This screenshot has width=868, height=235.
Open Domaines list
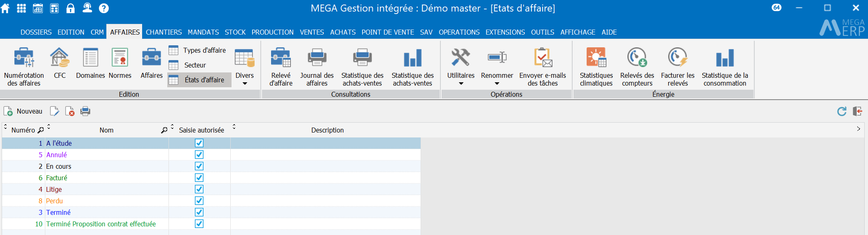click(x=91, y=63)
